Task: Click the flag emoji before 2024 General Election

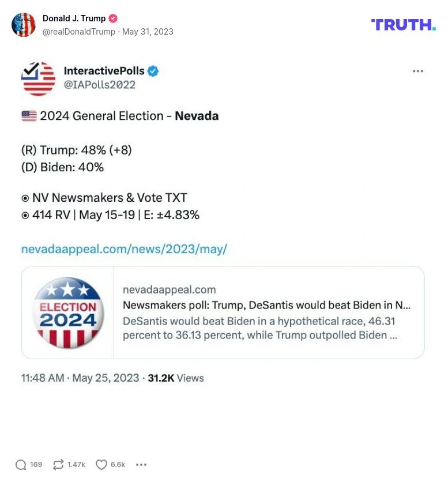Action: (x=27, y=116)
